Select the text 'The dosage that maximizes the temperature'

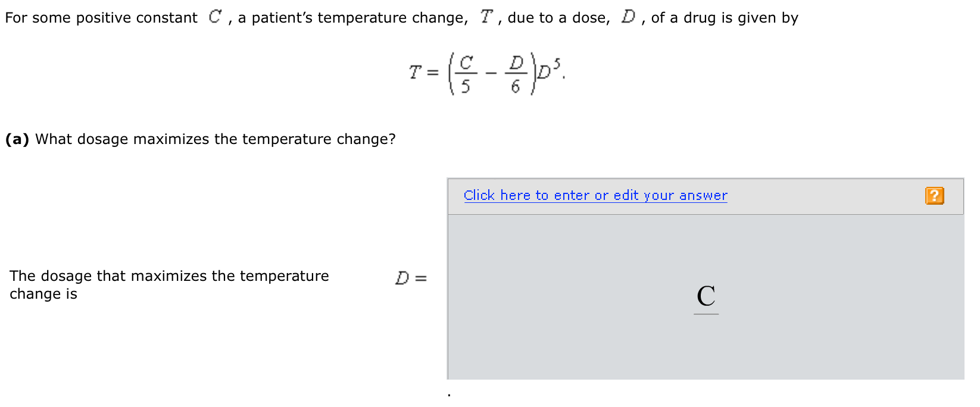point(170,275)
